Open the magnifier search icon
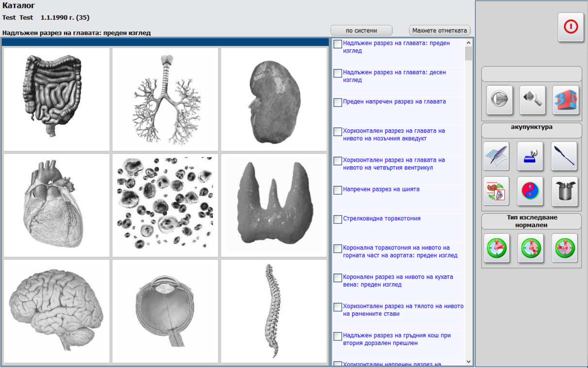The height and width of the screenshot is (368, 588). (532, 99)
